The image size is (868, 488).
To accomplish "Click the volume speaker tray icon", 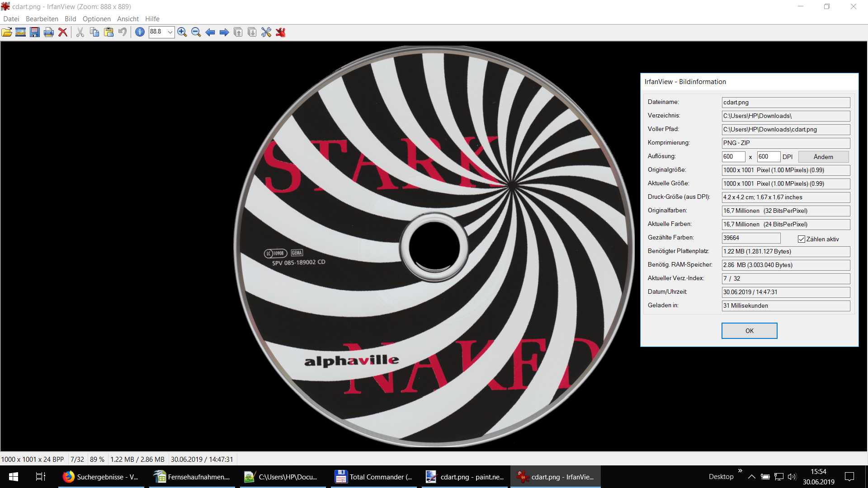I will tap(792, 477).
